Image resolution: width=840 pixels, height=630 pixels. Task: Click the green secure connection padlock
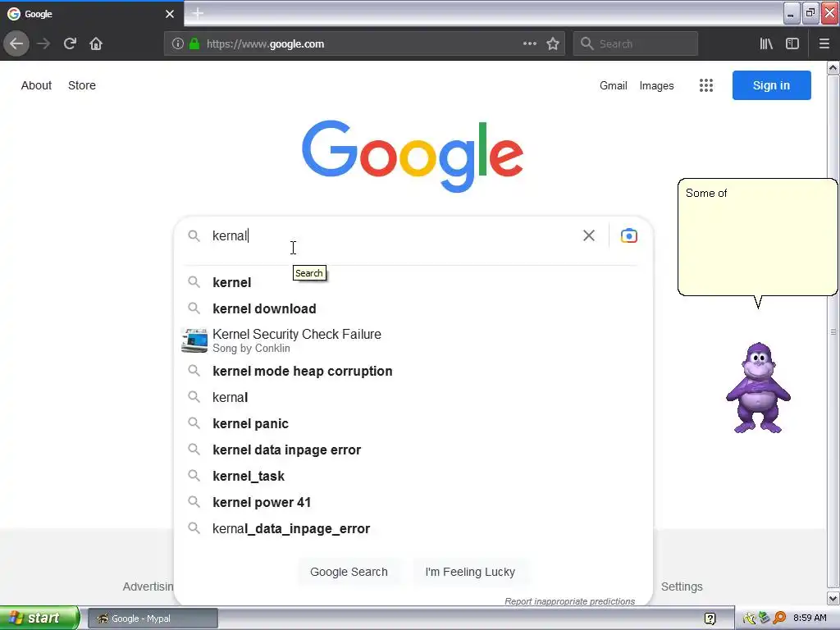194,44
